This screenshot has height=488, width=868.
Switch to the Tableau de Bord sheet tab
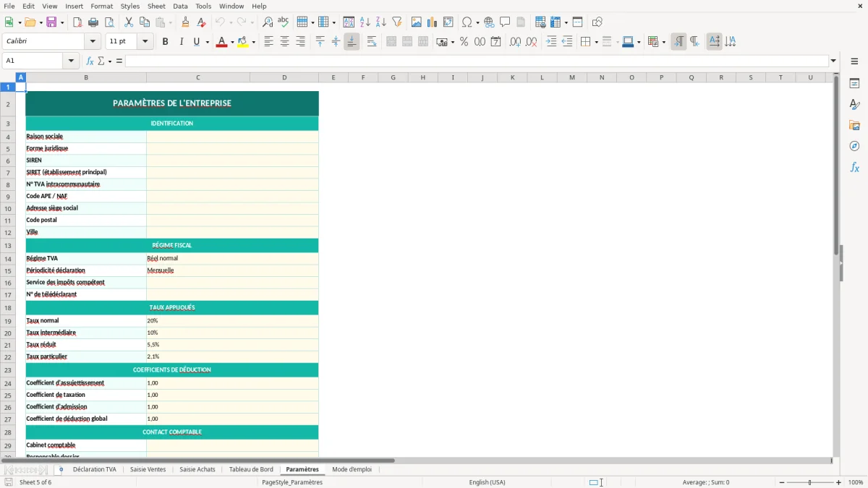coord(251,469)
